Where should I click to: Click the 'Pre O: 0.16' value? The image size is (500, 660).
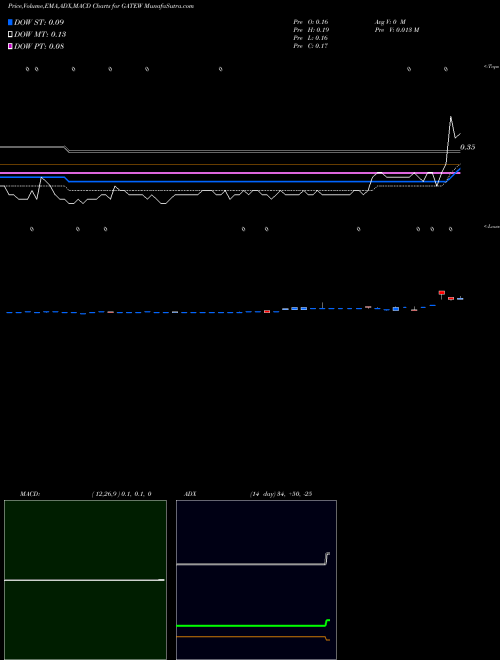coord(311,22)
